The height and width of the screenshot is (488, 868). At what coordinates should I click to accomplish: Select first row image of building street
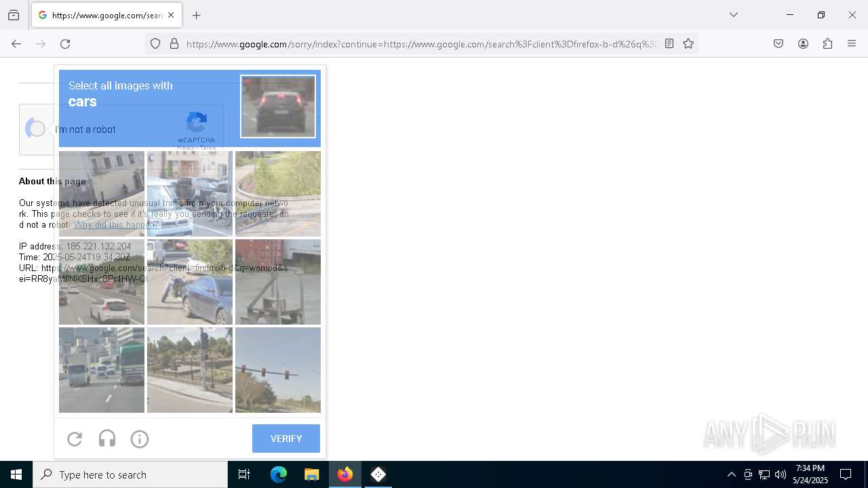coord(102,194)
